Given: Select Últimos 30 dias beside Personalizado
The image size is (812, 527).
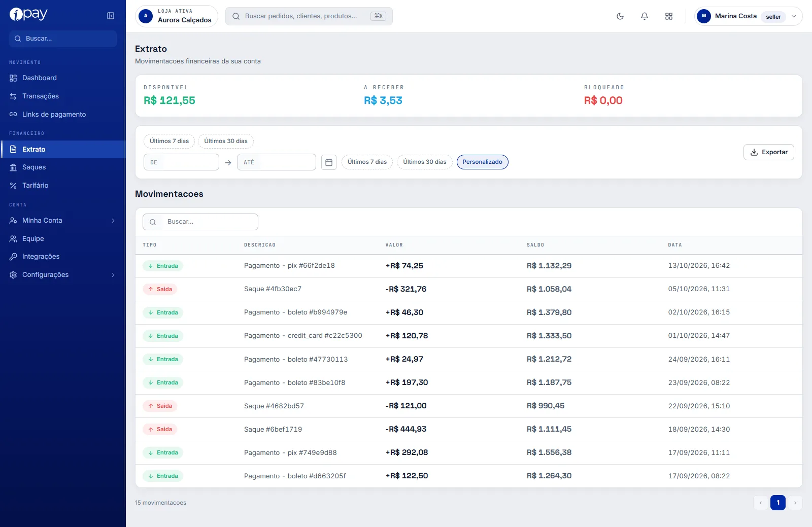Looking at the screenshot, I should (x=425, y=162).
